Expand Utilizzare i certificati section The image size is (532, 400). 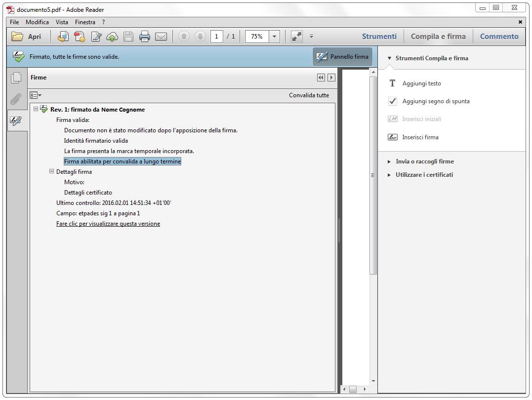pos(424,175)
